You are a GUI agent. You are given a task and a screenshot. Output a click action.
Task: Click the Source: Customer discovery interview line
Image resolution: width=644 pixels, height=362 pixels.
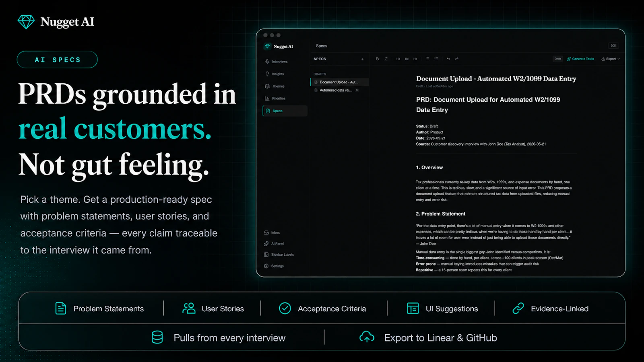click(x=481, y=144)
